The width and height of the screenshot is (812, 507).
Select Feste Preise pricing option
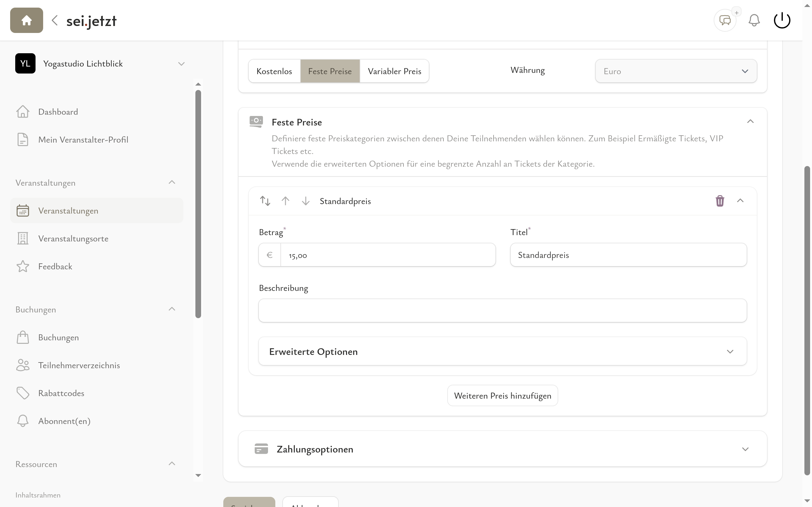[330, 71]
